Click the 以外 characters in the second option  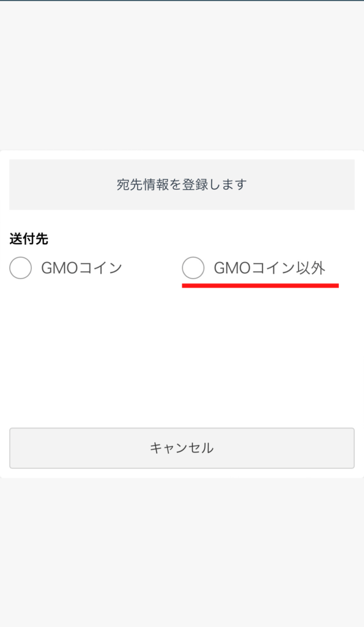click(x=310, y=268)
